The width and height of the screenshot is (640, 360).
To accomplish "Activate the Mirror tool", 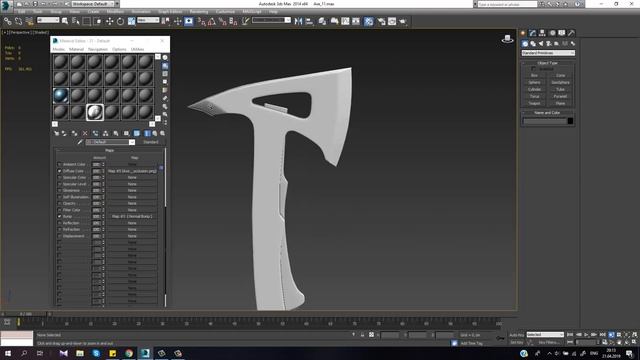I will pyautogui.click(x=298, y=21).
